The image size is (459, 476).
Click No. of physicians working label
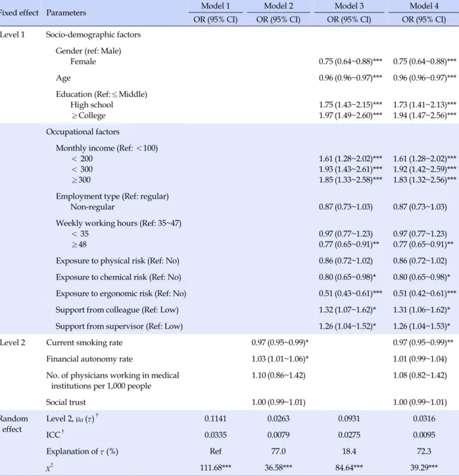pyautogui.click(x=113, y=381)
